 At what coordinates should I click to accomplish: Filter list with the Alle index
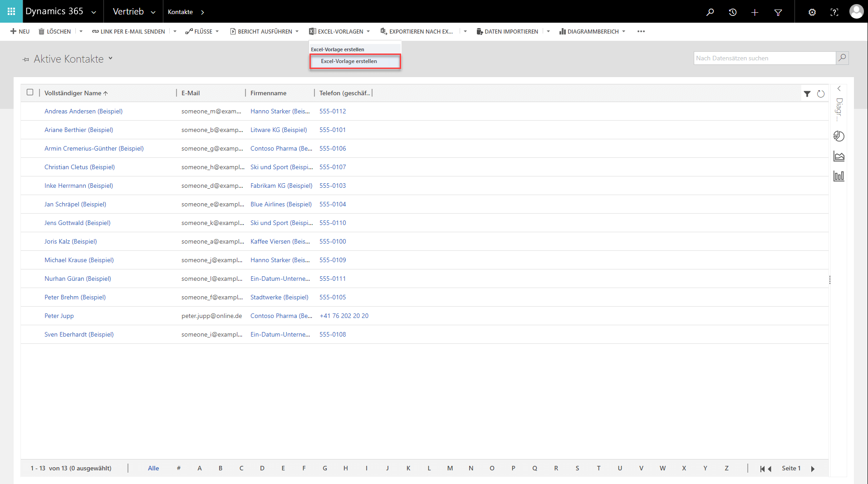[153, 468]
